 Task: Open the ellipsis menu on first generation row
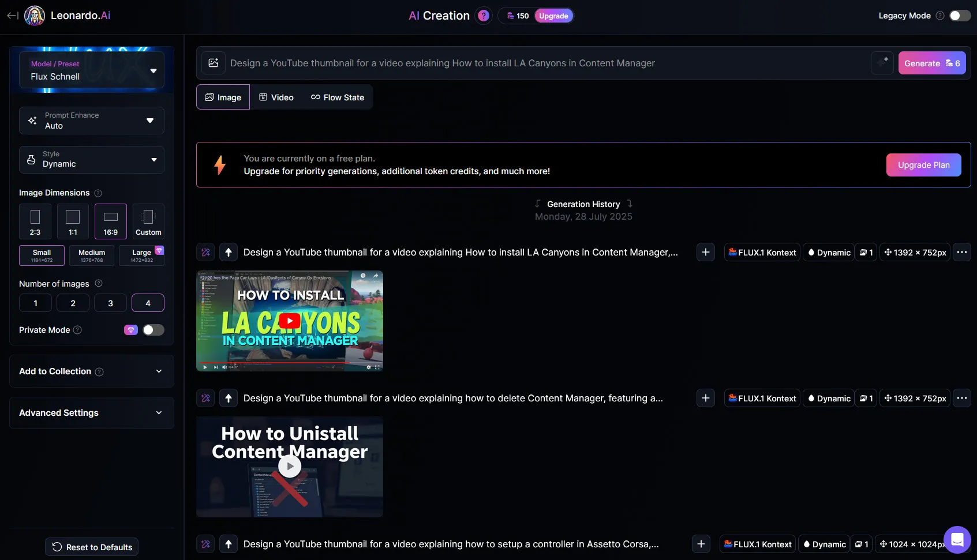(961, 252)
